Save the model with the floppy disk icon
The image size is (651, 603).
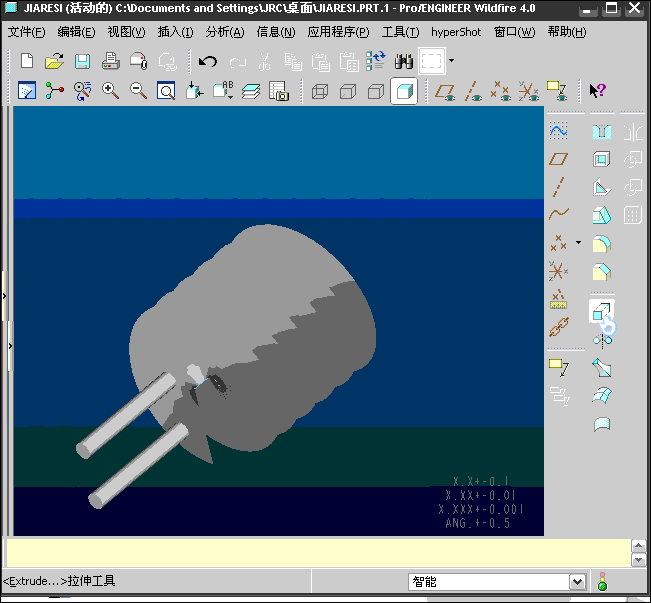pos(82,61)
